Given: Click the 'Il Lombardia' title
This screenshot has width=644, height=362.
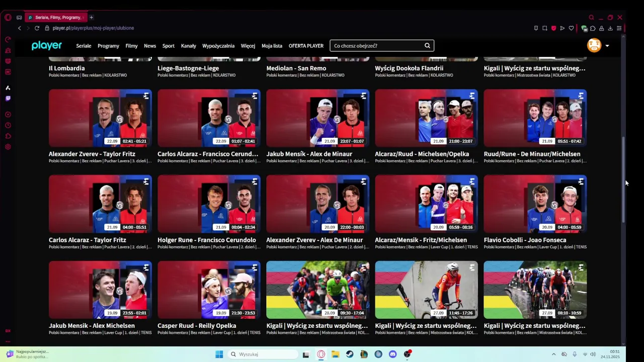Looking at the screenshot, I should (66, 68).
